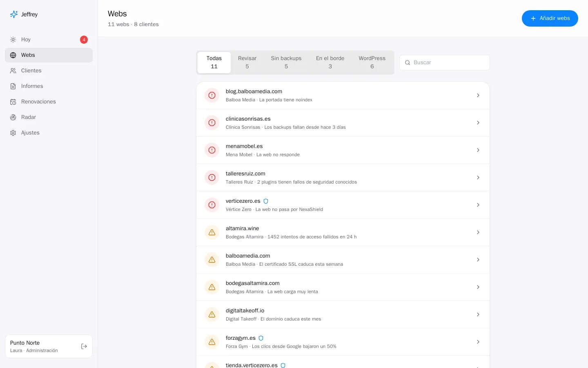Viewport: 588px width, 368px height.
Task: Click the menamobel.es domain name
Action: click(244, 146)
